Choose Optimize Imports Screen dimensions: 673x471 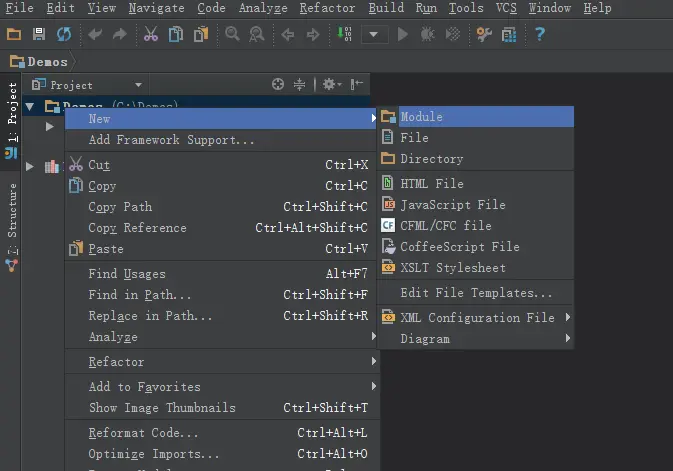tap(221, 453)
